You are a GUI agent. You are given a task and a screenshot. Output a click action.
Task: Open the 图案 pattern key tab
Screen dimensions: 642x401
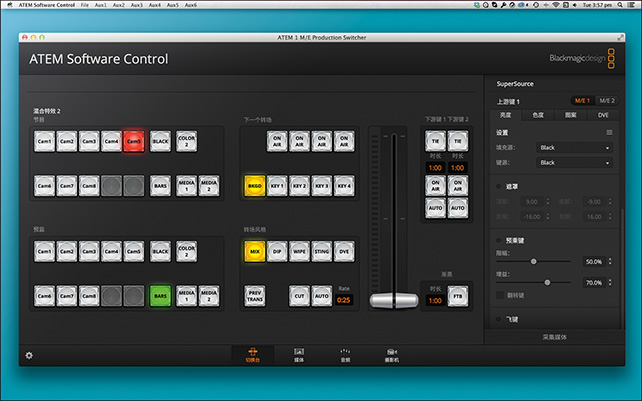click(x=570, y=115)
